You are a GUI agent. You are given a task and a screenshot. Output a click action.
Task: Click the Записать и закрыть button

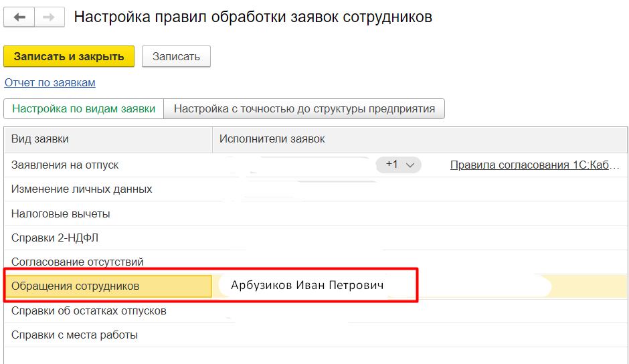tap(69, 57)
